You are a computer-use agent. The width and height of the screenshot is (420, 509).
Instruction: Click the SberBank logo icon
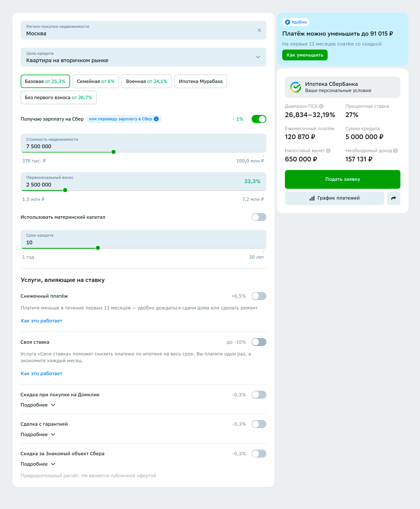(295, 87)
